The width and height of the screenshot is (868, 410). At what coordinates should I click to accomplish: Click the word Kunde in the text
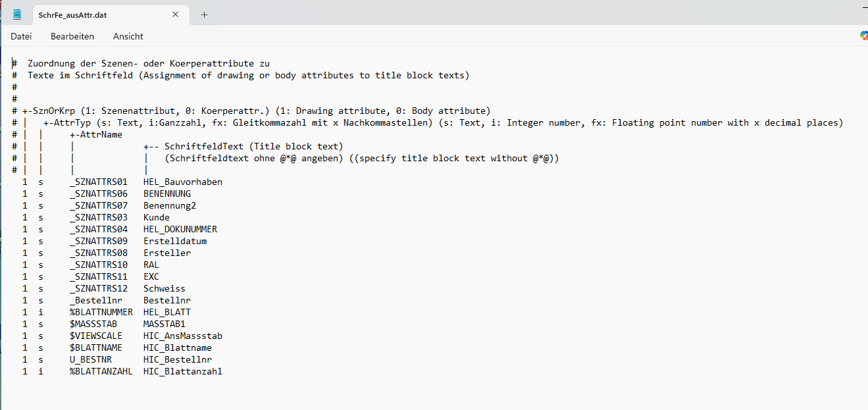tap(157, 217)
